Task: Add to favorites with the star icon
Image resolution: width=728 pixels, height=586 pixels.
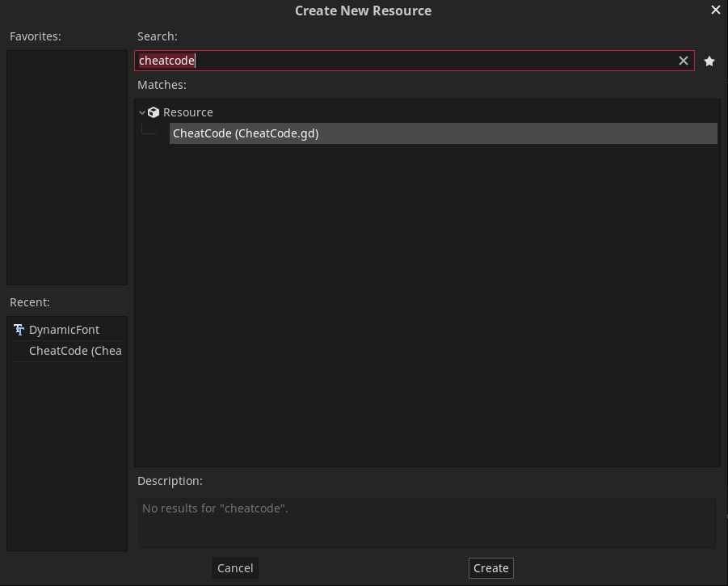Action: 709,61
